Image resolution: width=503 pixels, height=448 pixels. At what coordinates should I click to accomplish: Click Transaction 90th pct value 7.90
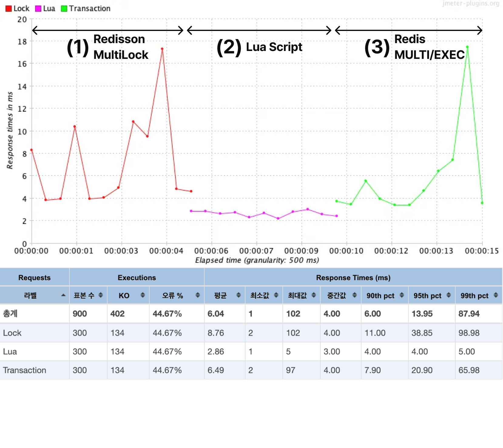[x=373, y=370]
